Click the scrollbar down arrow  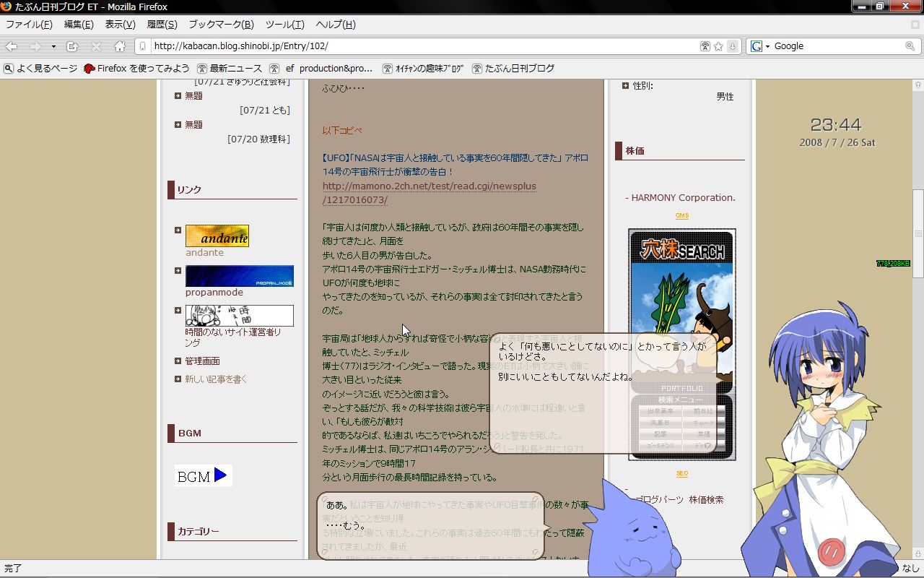(918, 555)
